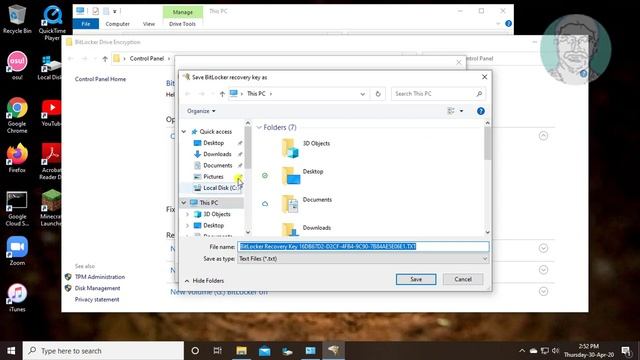
Task: Click the taskbar search box
Action: tap(103, 351)
